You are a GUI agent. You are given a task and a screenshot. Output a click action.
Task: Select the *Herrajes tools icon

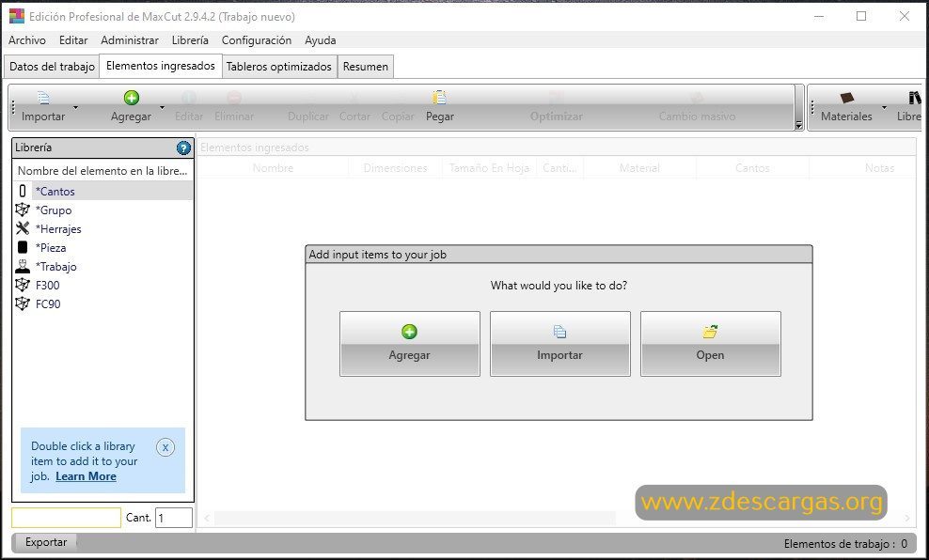pos(23,228)
